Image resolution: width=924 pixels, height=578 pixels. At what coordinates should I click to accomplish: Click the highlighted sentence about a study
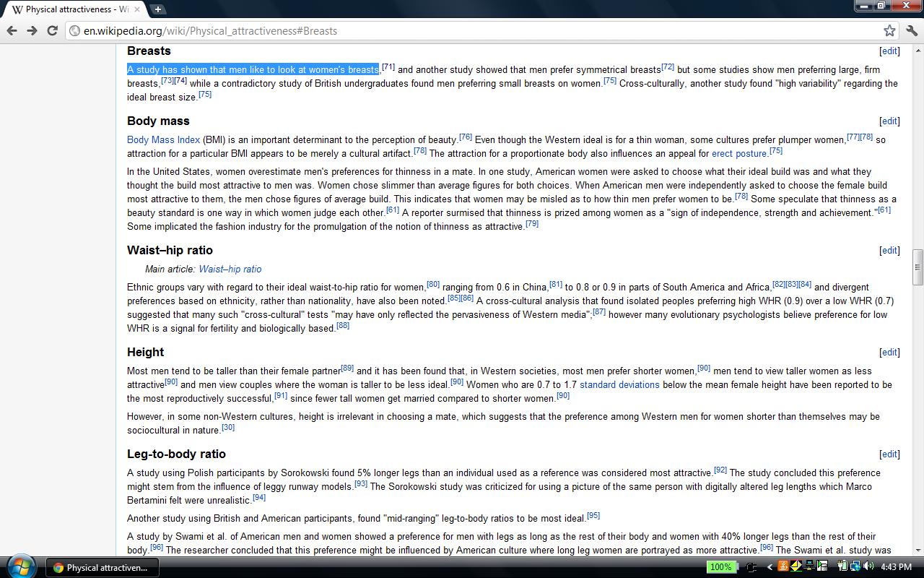coord(253,70)
